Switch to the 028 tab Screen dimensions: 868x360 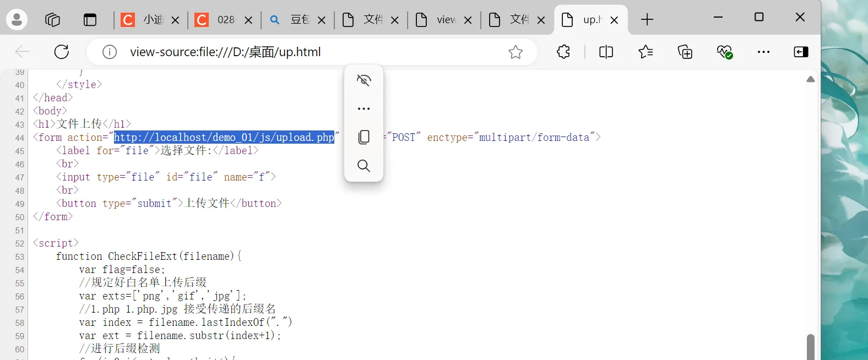click(x=218, y=20)
